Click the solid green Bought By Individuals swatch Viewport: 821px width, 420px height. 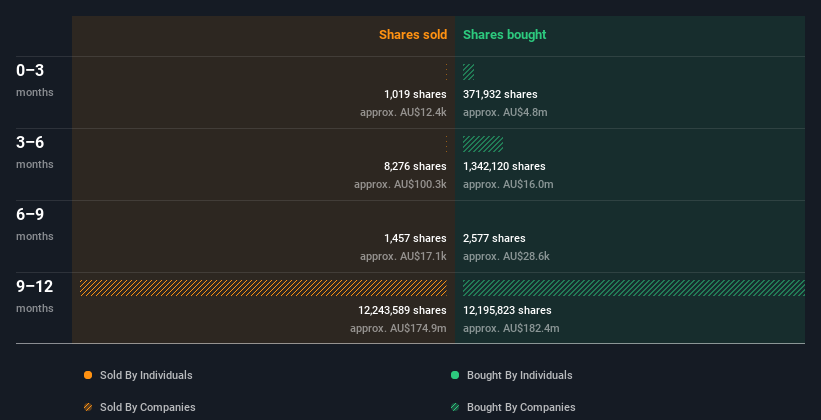coord(455,375)
